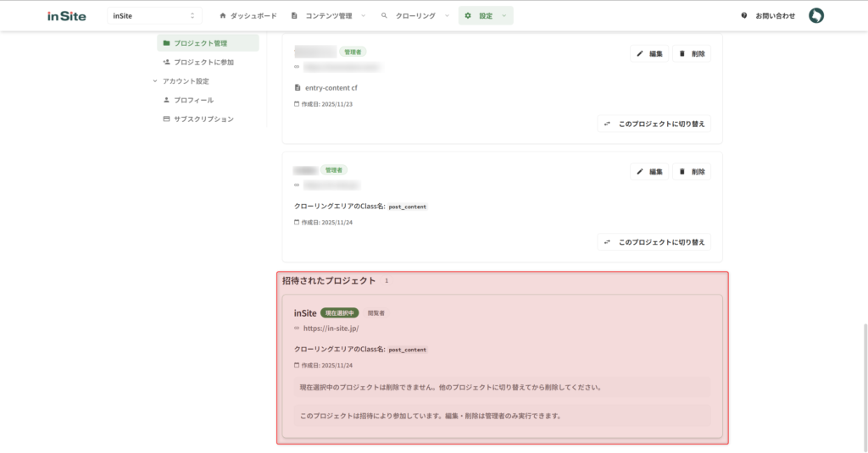Edit the second 管理者 project created 2025/11/24

tap(649, 172)
